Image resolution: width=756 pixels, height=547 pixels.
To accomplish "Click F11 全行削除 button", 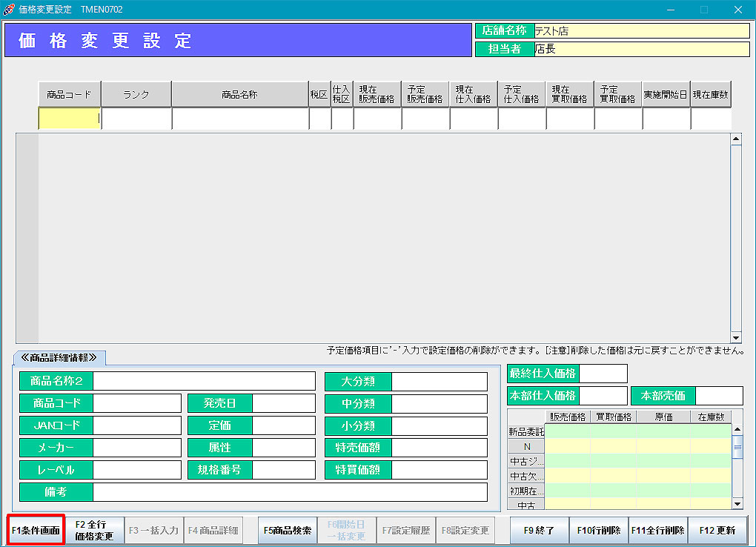I will 658,531.
